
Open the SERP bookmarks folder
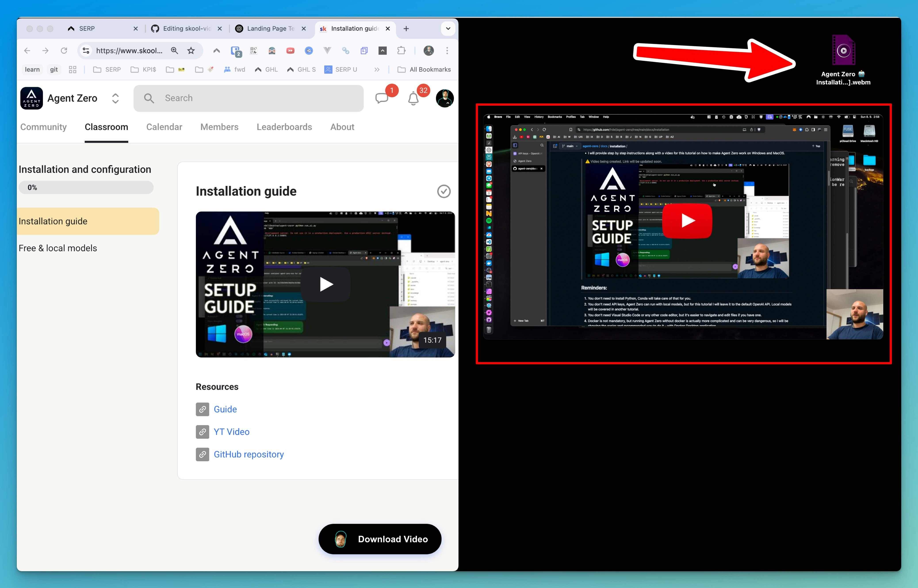(107, 69)
